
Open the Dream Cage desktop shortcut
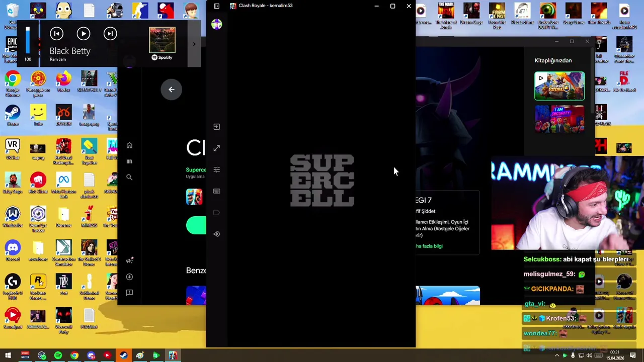pyautogui.click(x=471, y=13)
